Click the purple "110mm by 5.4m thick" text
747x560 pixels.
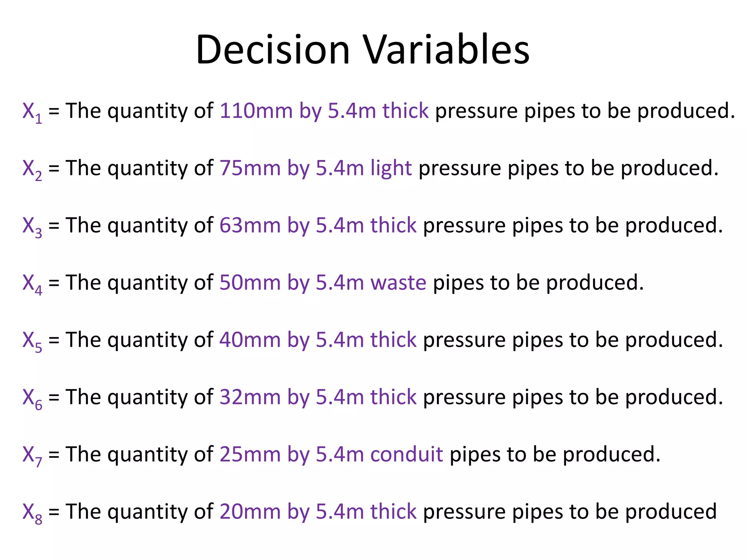pyautogui.click(x=324, y=110)
